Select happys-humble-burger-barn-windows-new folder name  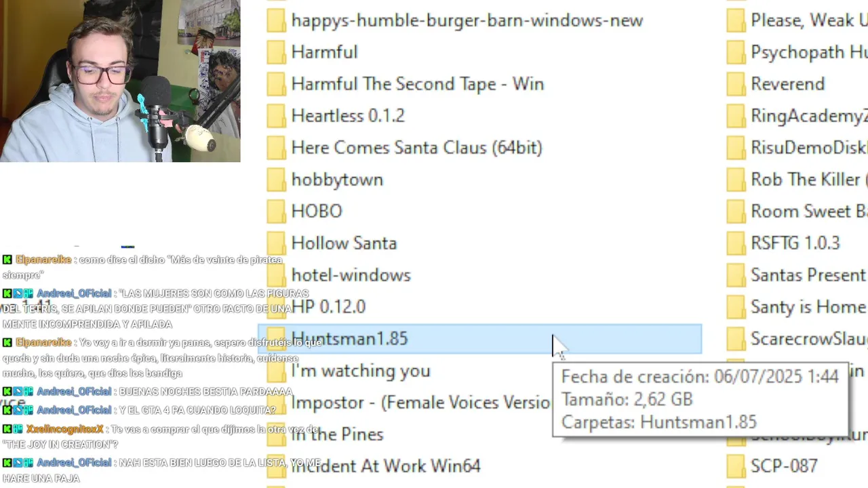tap(467, 20)
